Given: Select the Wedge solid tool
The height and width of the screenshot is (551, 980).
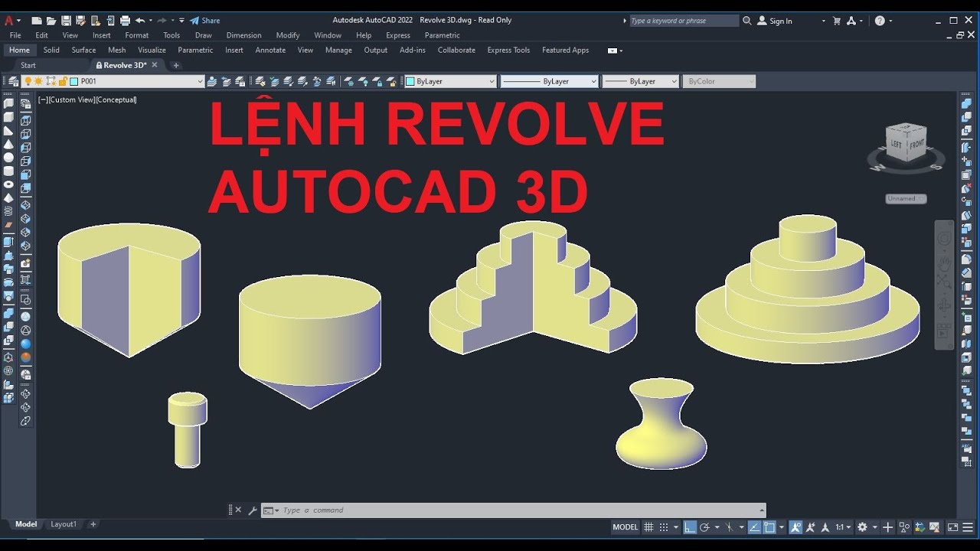Looking at the screenshot, I should coord(8,131).
